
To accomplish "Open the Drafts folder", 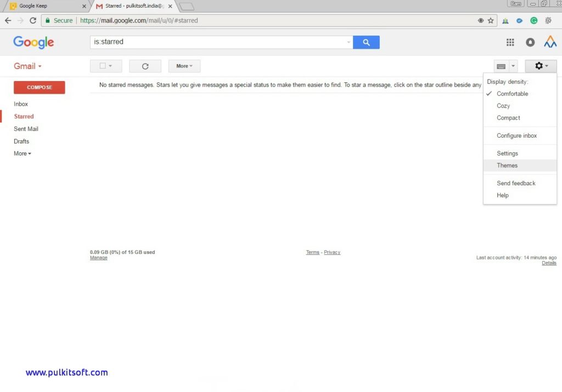I will 21,141.
